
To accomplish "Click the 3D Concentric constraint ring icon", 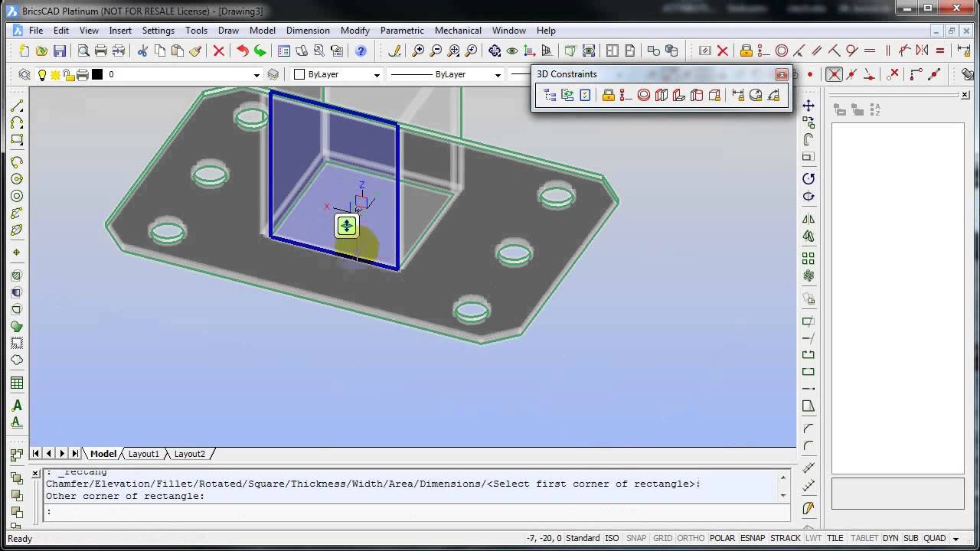I will tap(644, 95).
